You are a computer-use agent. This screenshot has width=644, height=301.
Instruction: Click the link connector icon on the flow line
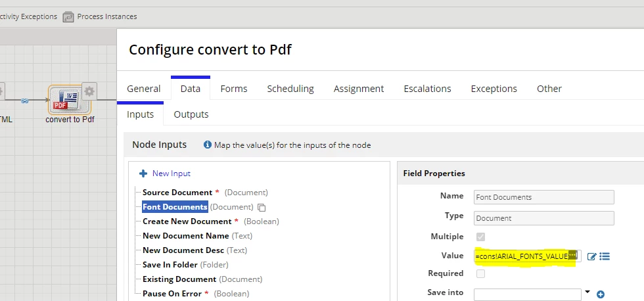point(25,101)
